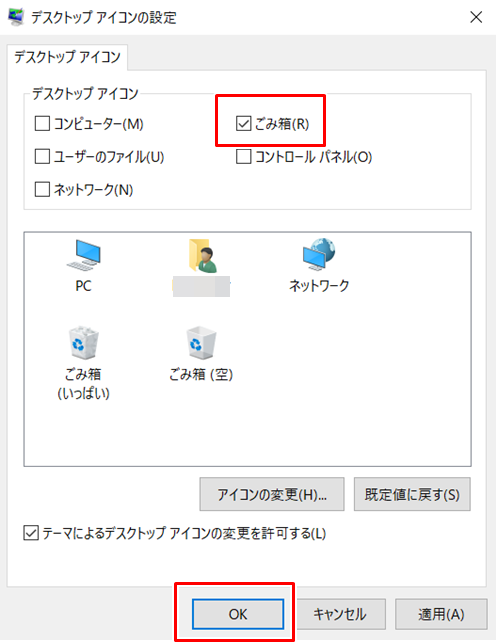Confirm with the OK button
Viewport: 496px width, 644px height.
(x=238, y=614)
